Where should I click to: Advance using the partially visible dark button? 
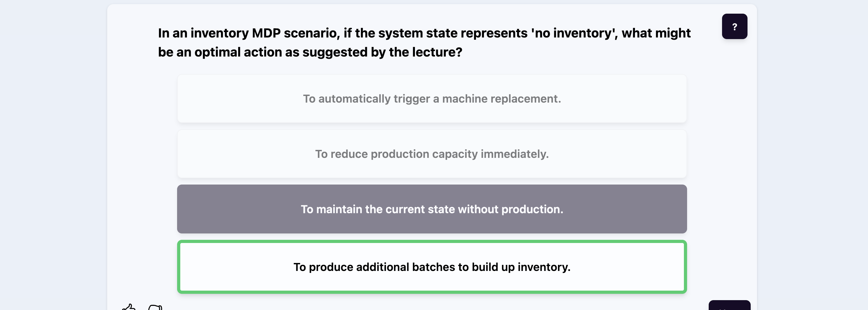pos(729,305)
